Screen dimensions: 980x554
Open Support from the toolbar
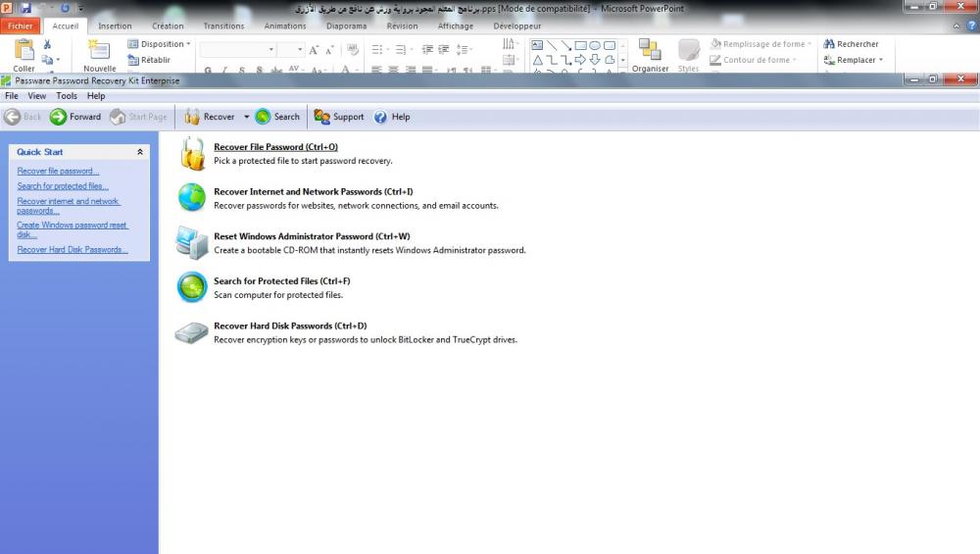tap(339, 117)
